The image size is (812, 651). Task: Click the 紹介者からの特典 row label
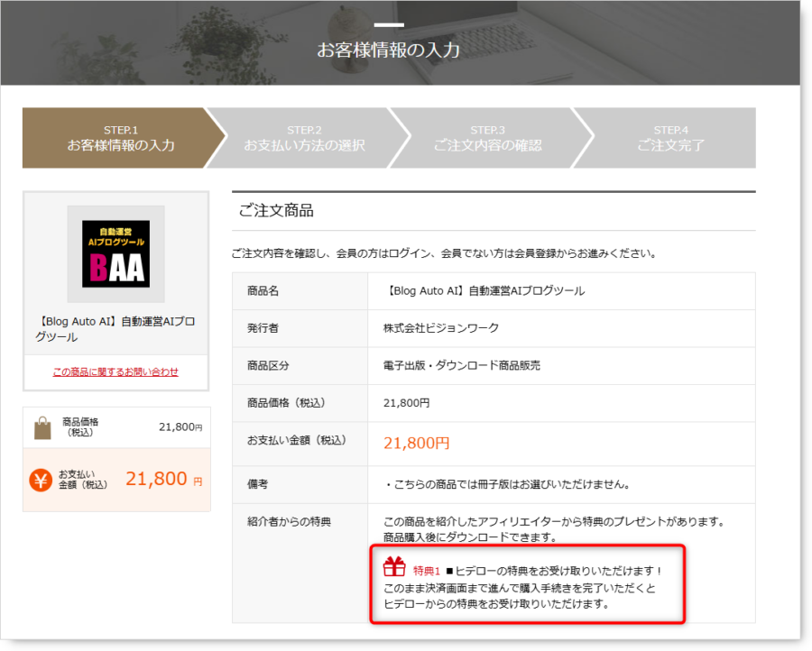[x=289, y=522]
